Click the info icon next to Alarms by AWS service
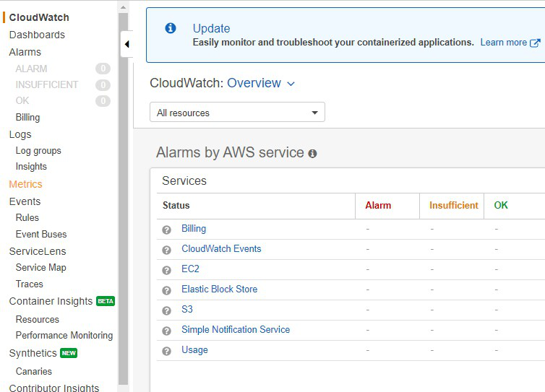The width and height of the screenshot is (545, 392). (312, 154)
